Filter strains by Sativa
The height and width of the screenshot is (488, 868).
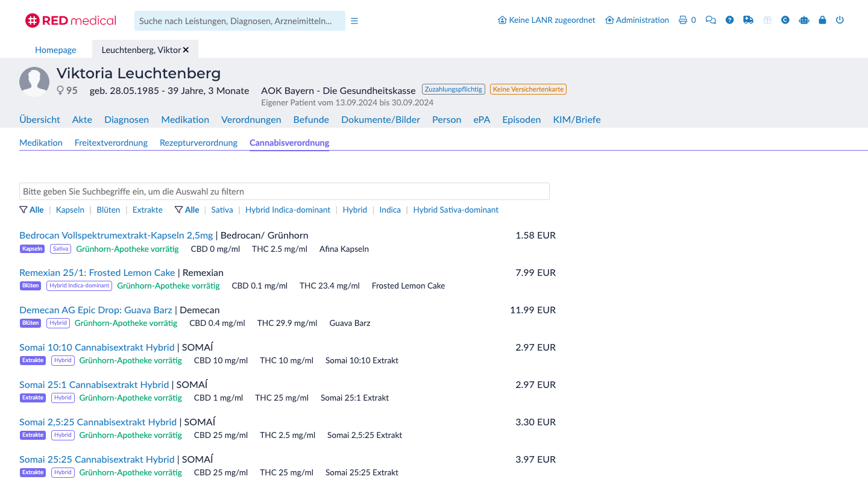click(222, 210)
